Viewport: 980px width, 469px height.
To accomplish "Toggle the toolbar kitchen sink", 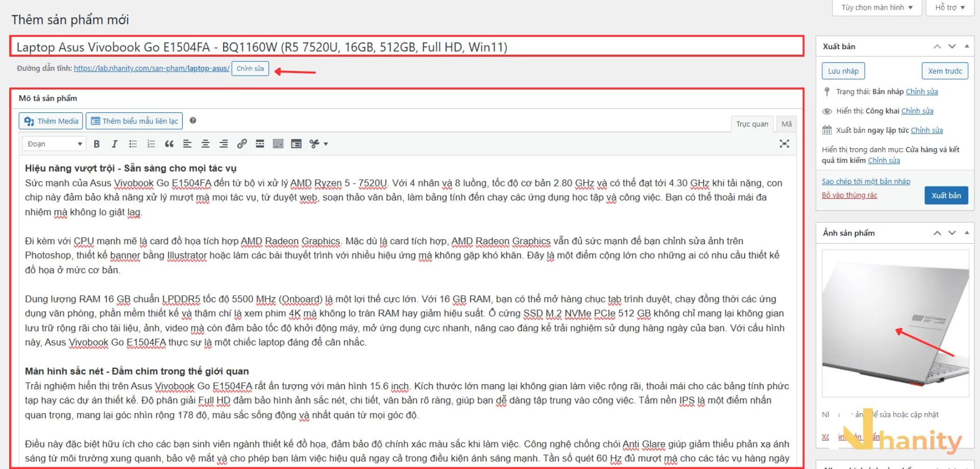I will [278, 144].
